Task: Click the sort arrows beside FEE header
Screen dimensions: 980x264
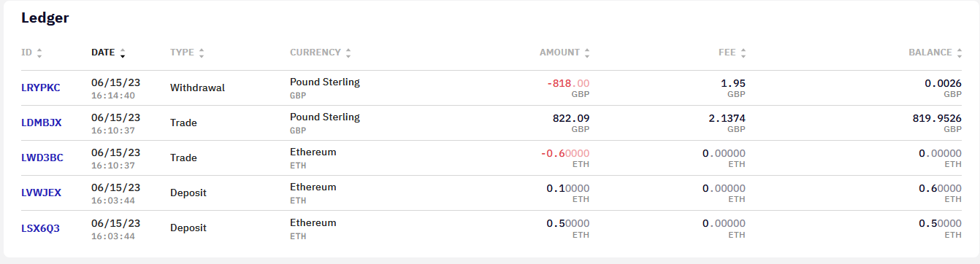Action: (743, 53)
